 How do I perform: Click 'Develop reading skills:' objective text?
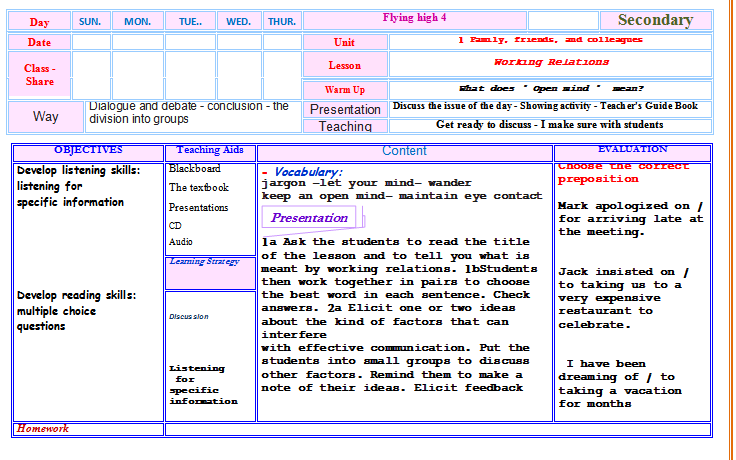[x=77, y=295]
